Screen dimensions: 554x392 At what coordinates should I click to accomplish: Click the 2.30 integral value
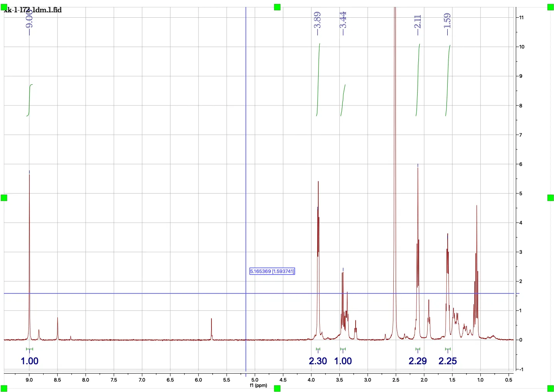click(x=318, y=361)
